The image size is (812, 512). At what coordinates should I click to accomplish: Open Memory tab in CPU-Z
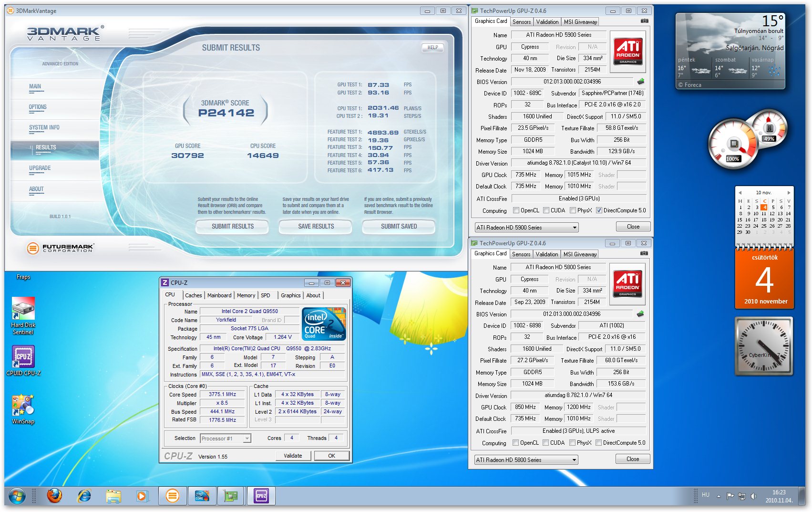246,295
